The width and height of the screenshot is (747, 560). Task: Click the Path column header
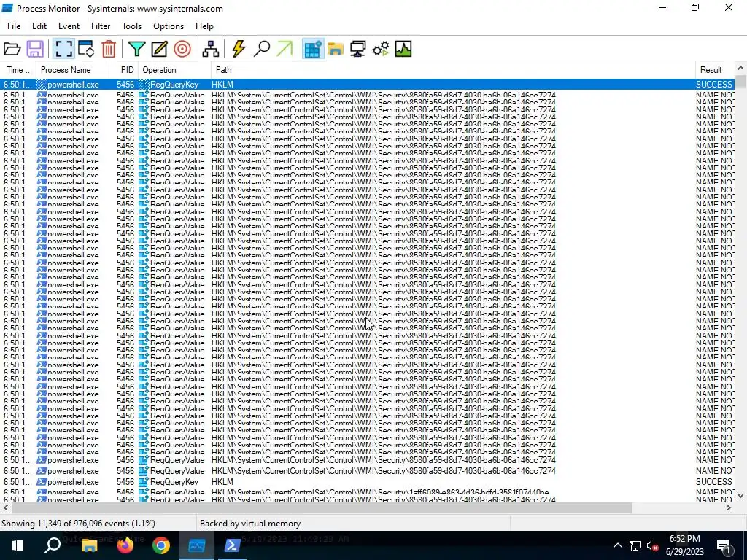point(453,70)
